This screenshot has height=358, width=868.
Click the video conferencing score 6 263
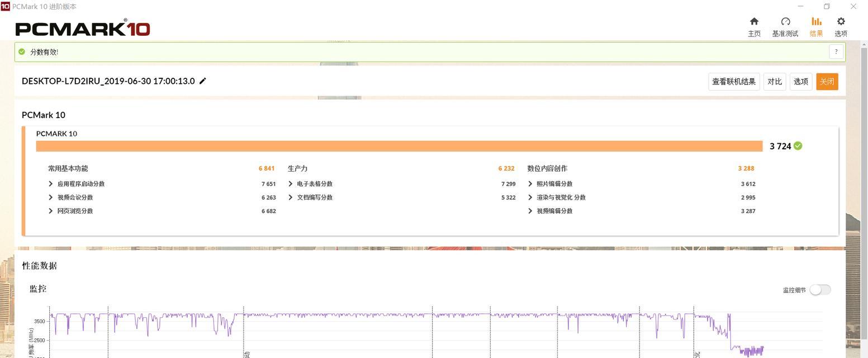(268, 197)
